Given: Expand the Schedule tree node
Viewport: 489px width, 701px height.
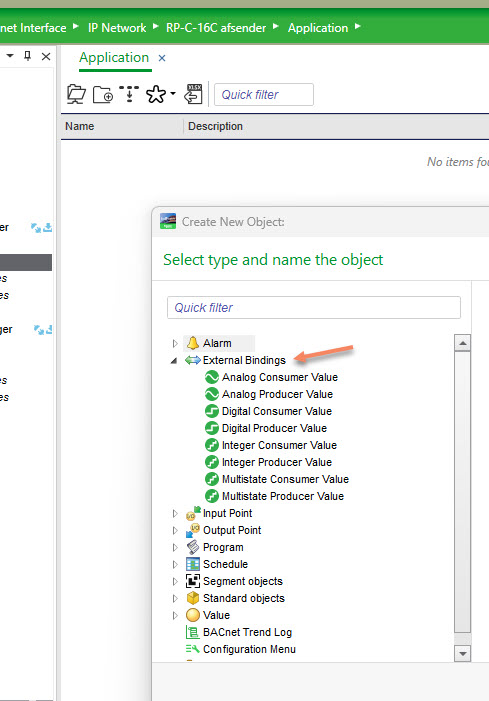Looking at the screenshot, I should coord(175,564).
